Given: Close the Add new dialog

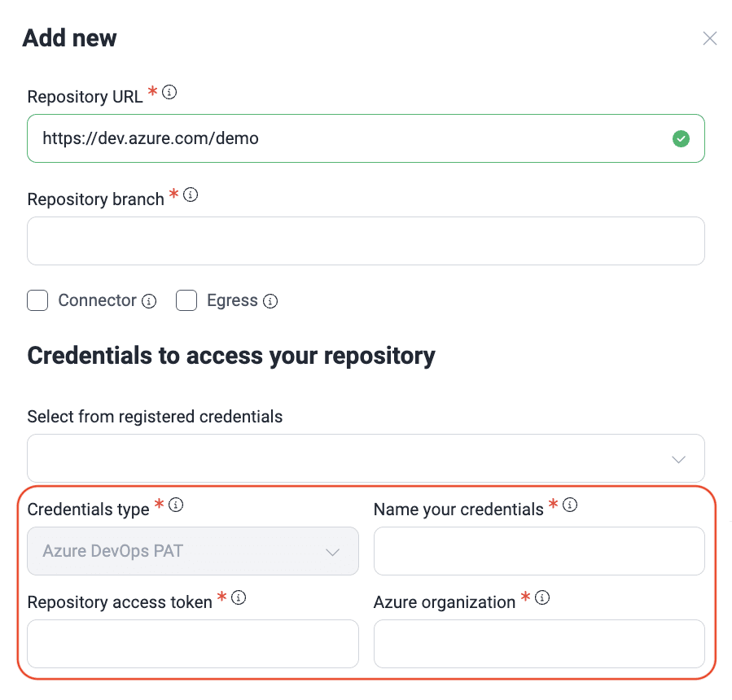Looking at the screenshot, I should tap(710, 38).
